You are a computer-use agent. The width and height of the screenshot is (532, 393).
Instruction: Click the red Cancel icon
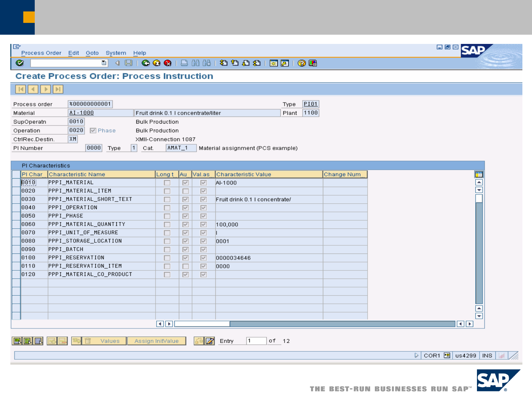coord(168,63)
